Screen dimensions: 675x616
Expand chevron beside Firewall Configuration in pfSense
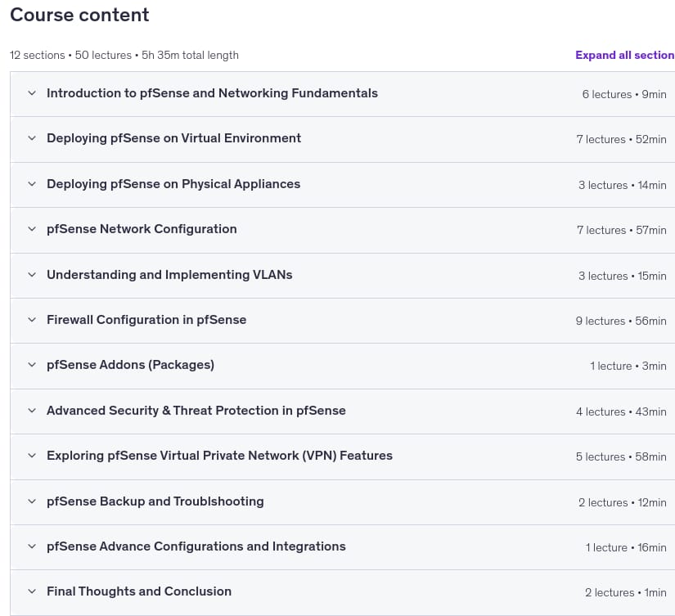[32, 320]
